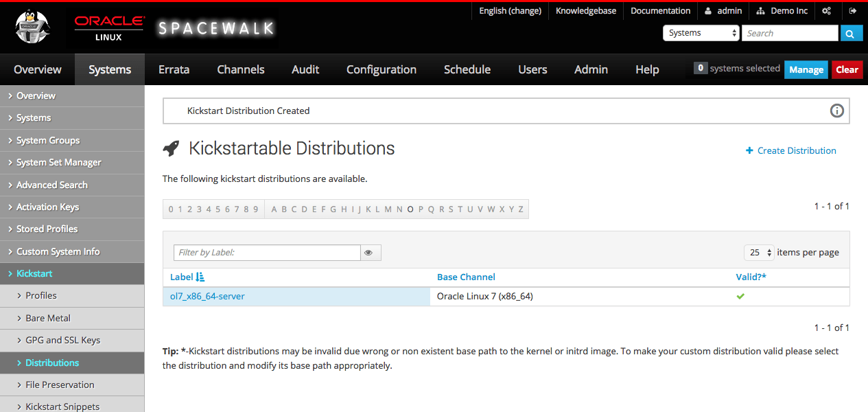Click the red Clear button
This screenshot has width=868, height=412.
847,69
